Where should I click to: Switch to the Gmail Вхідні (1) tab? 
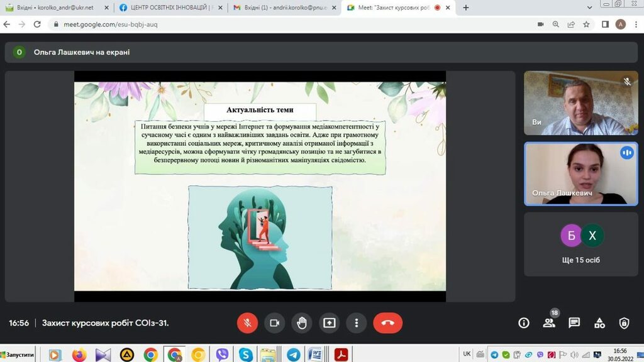[281, 8]
